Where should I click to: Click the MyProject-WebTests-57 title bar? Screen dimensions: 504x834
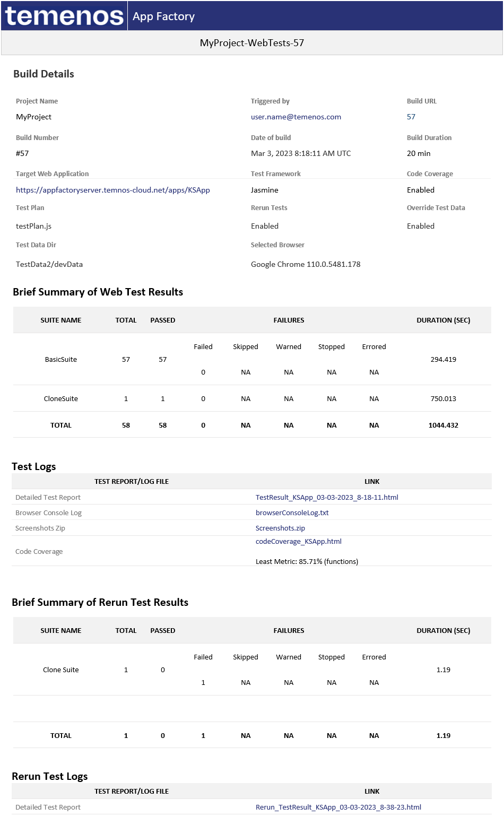(x=252, y=43)
